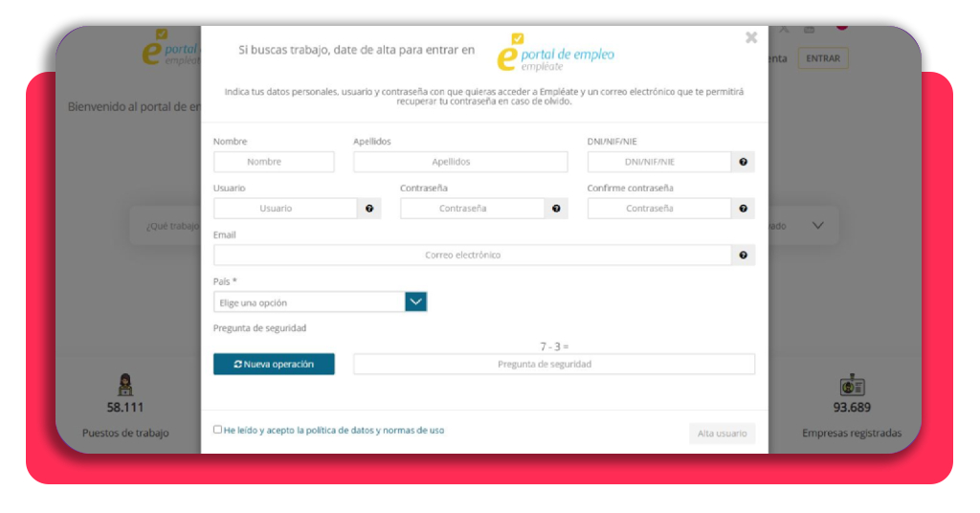Click the help icon beside the DNI/NIF/NIE field
Screen dimensions: 980x513
(743, 162)
